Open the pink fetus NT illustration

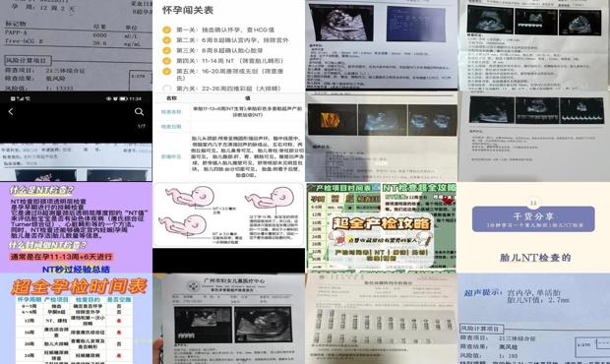228,215
